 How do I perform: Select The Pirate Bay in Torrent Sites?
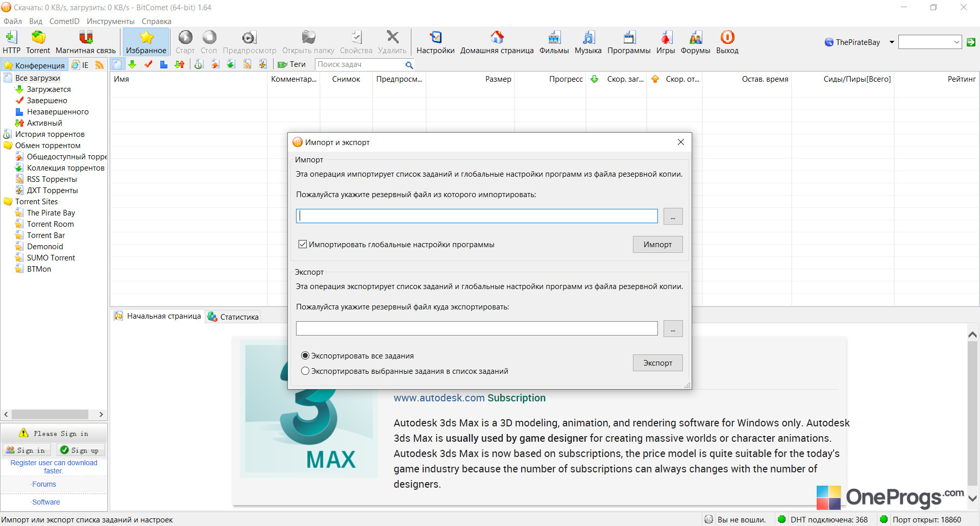(51, 213)
